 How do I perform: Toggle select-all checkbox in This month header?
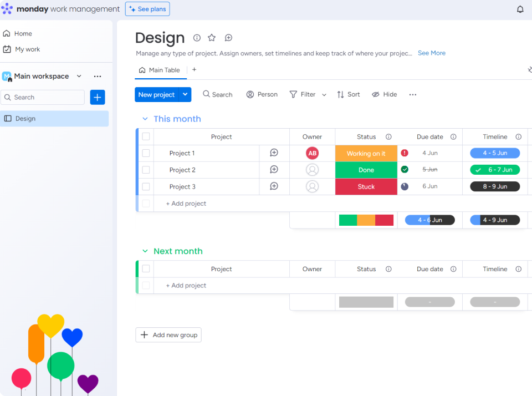point(146,136)
